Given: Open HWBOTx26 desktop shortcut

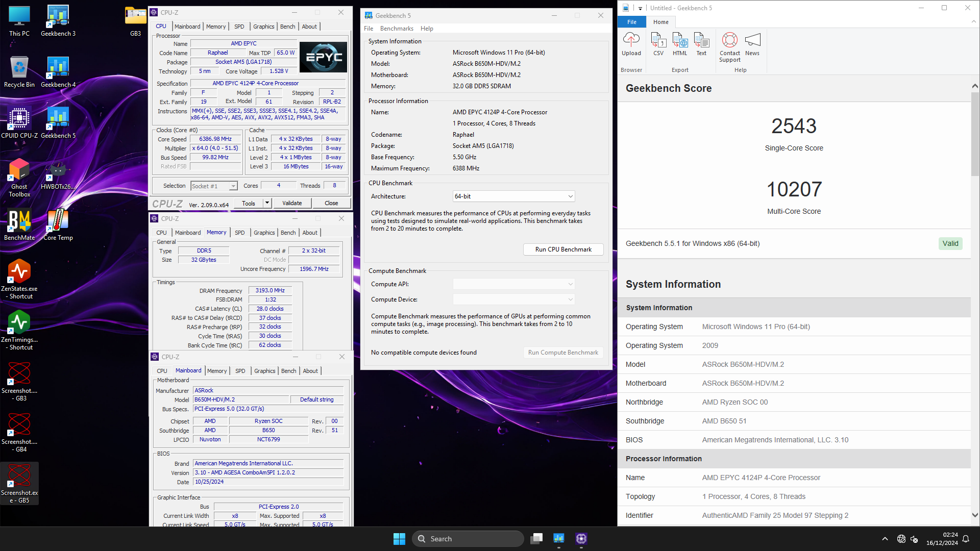Looking at the screenshot, I should (58, 174).
